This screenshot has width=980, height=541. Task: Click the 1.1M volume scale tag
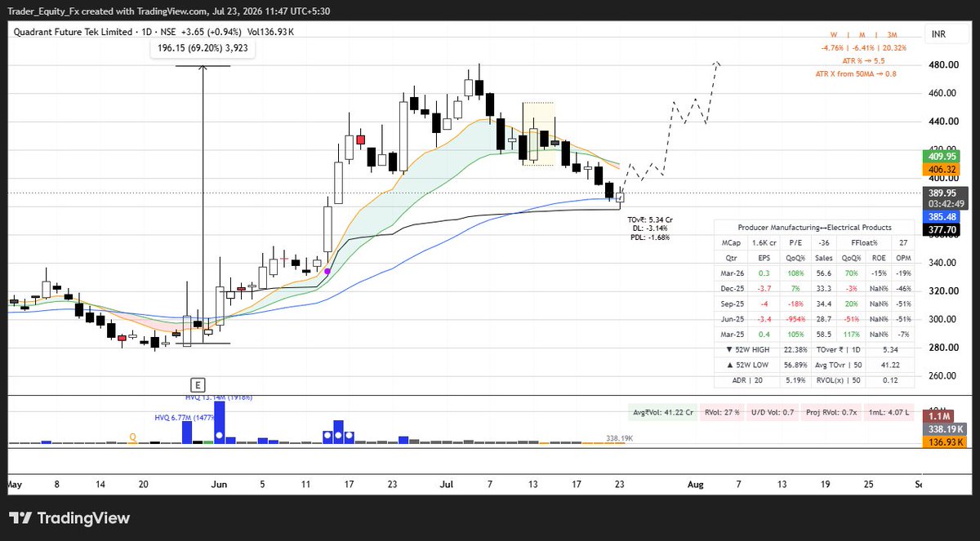[940, 415]
